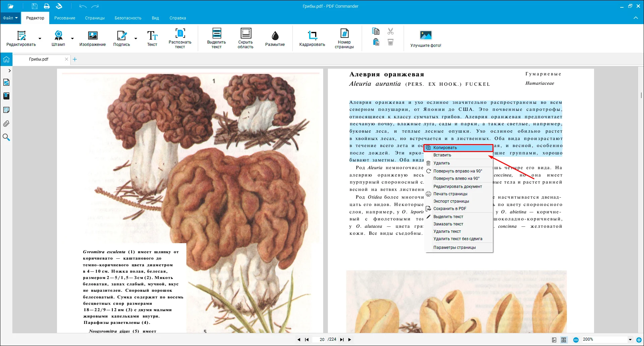Zoom out with the minus button
644x346 pixels.
click(576, 340)
